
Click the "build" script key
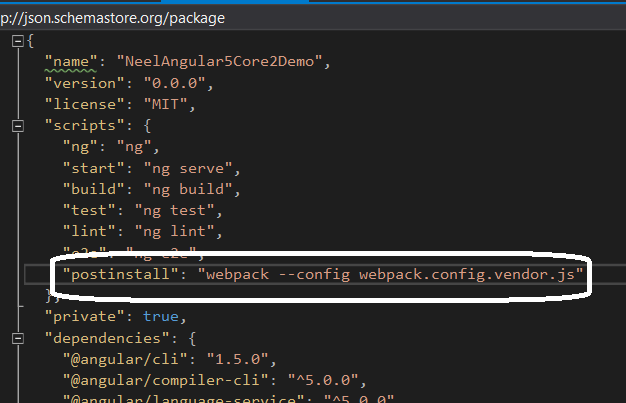93,189
